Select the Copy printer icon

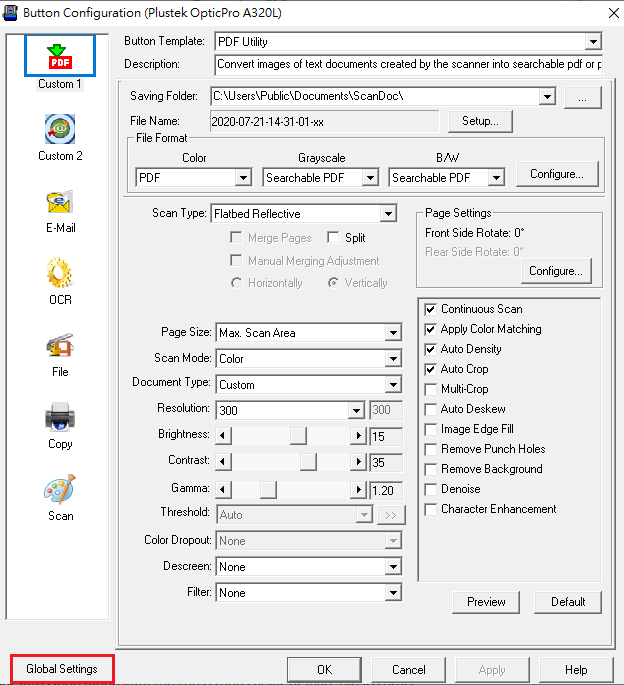tap(60, 418)
